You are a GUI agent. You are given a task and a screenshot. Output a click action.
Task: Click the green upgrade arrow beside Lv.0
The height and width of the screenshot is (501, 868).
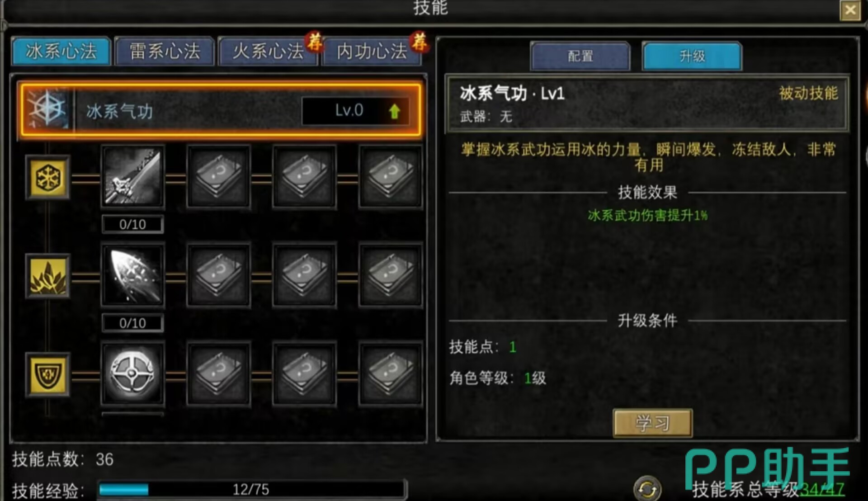(x=394, y=111)
